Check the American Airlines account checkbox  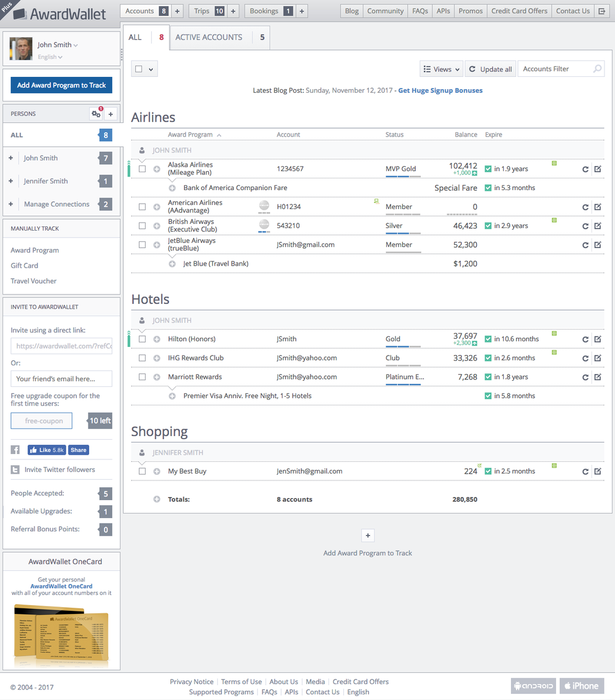click(142, 207)
